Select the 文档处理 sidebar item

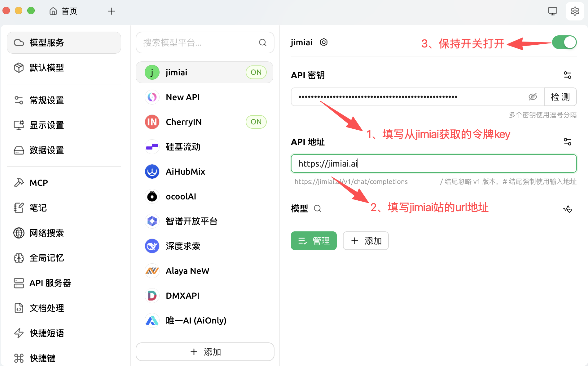click(46, 308)
